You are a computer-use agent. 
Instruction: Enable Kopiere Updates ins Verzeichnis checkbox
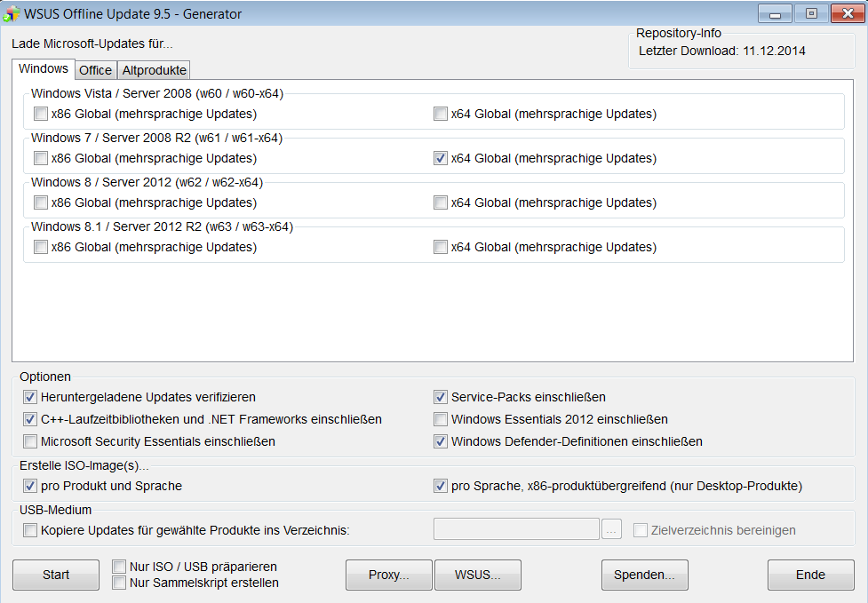[x=31, y=530]
